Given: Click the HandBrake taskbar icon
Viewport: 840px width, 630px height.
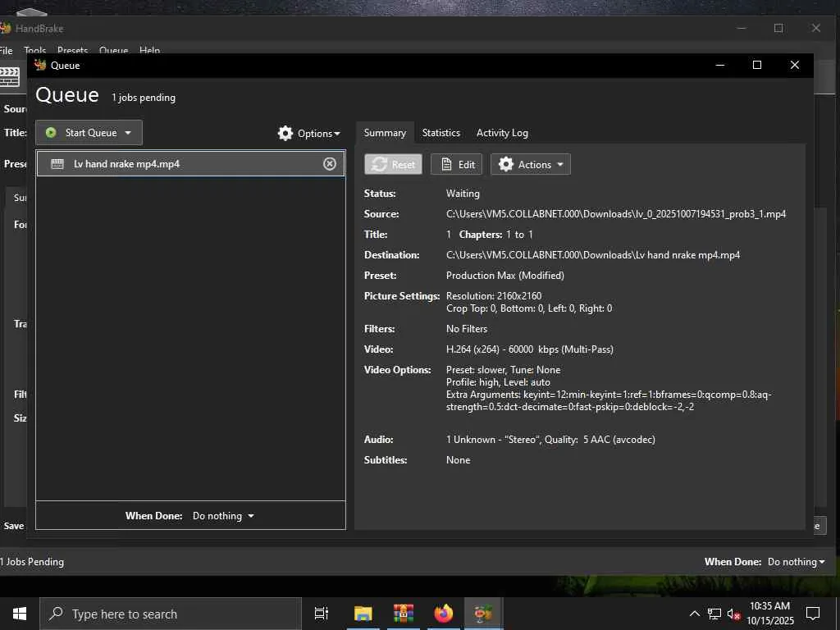Looking at the screenshot, I should point(483,614).
